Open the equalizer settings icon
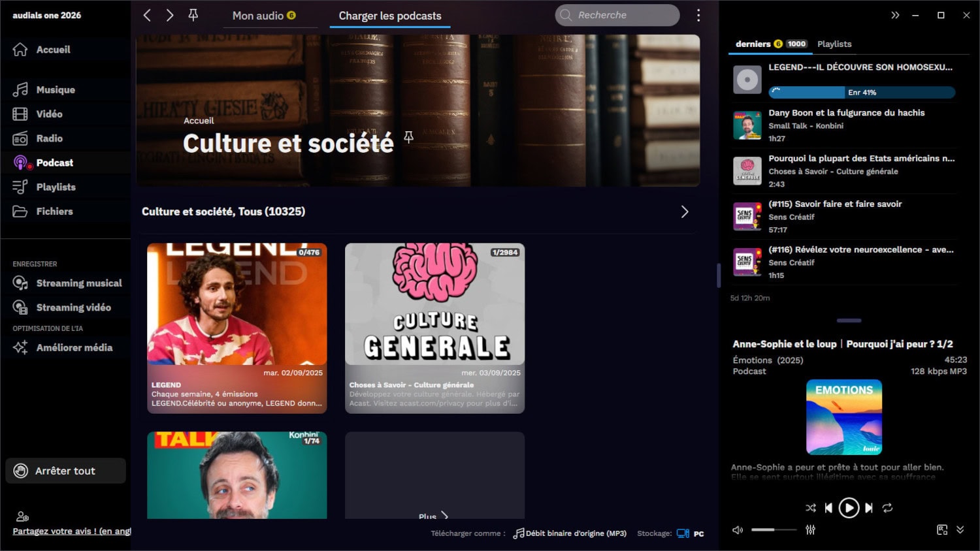 pyautogui.click(x=810, y=530)
